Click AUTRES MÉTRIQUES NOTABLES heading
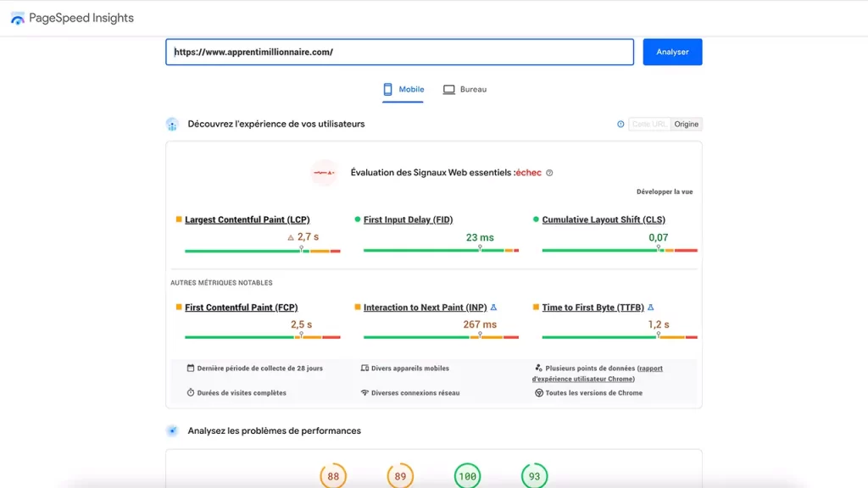Image resolution: width=868 pixels, height=488 pixels. click(x=221, y=283)
